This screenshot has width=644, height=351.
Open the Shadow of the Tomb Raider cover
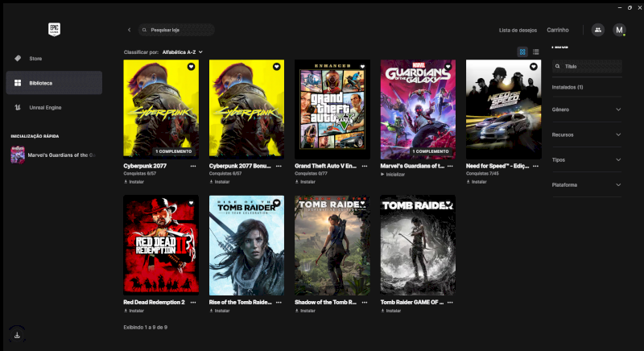[x=332, y=245]
